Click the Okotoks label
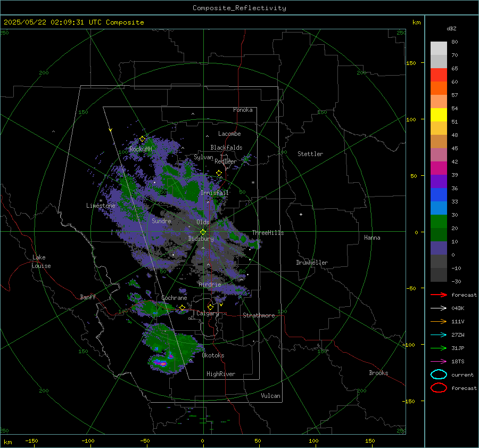 tap(213, 355)
